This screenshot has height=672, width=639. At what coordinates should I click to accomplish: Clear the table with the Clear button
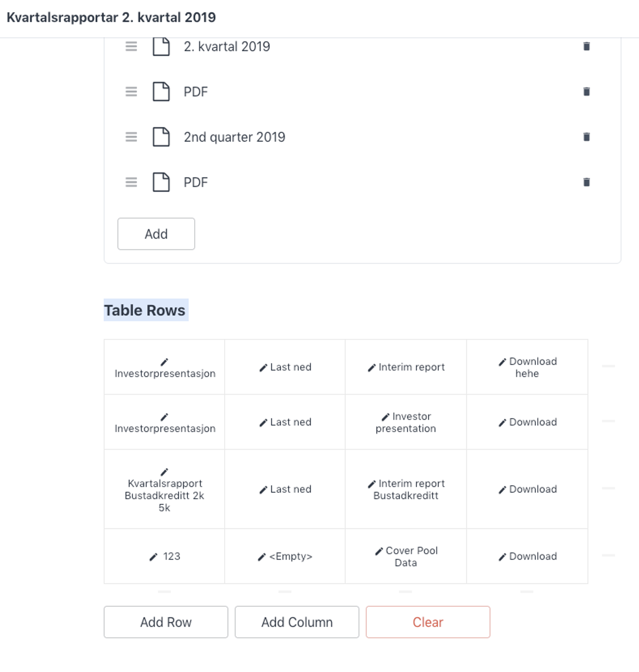coord(427,622)
